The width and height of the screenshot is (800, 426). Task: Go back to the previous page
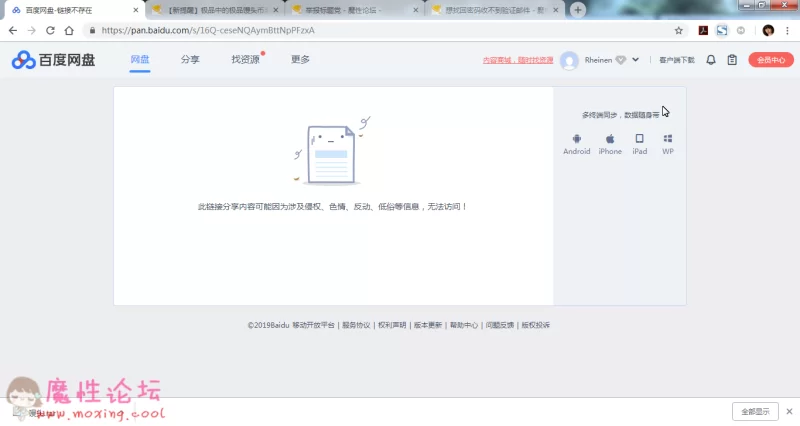(x=13, y=31)
